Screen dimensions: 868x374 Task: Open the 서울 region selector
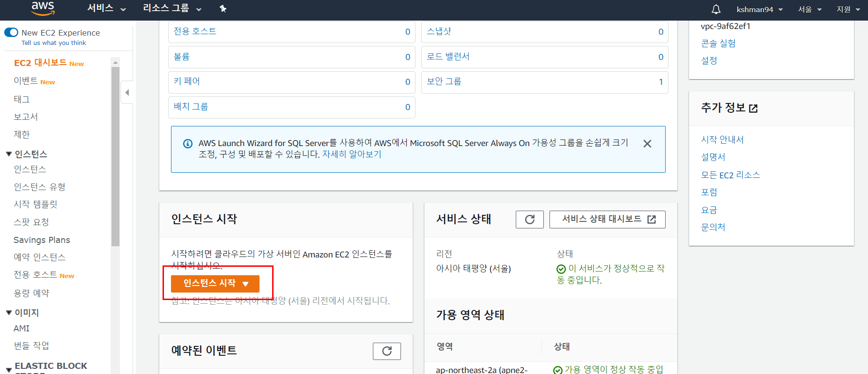(x=810, y=9)
